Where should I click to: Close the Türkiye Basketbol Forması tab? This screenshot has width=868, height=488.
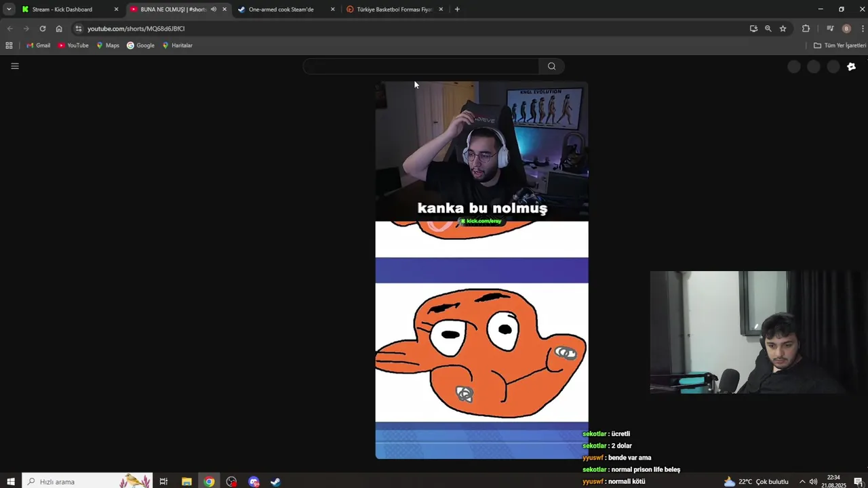[441, 9]
